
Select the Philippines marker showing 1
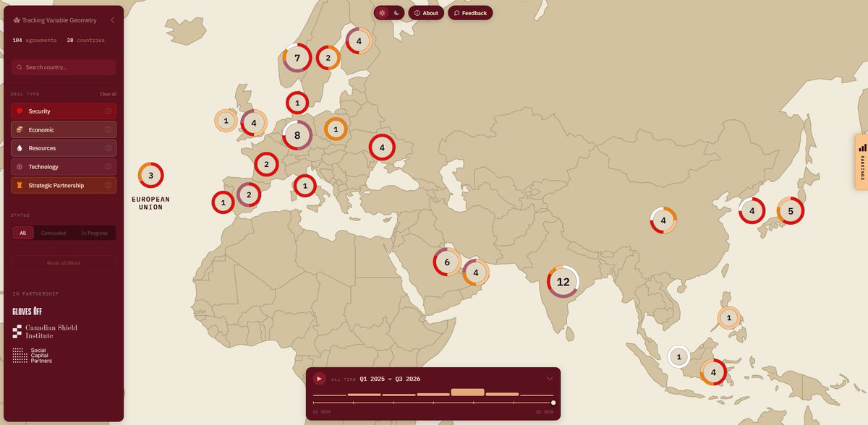(x=729, y=318)
